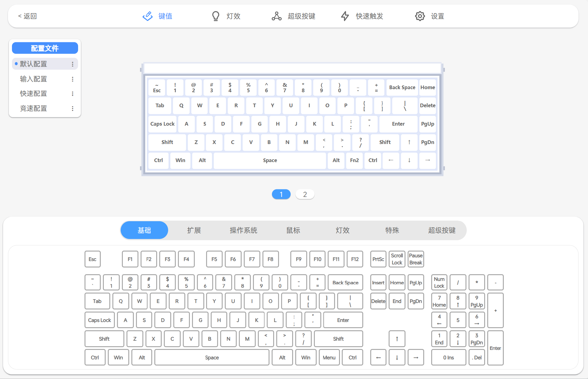
Task: Select the Delete key on device layout
Action: (428, 105)
